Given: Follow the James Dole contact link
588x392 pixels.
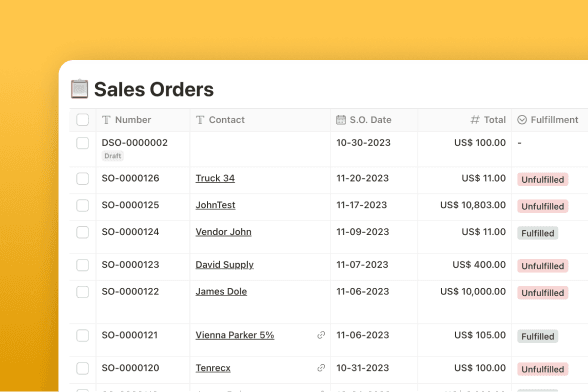Looking at the screenshot, I should click(x=221, y=291).
